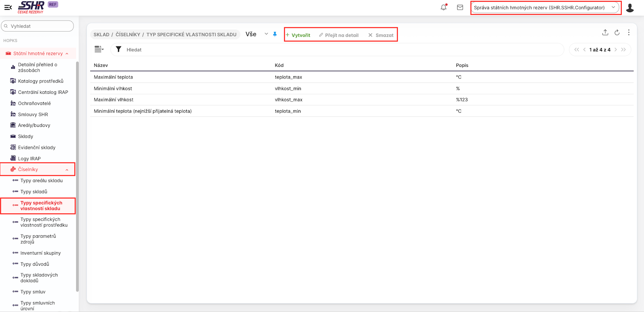Click the Vytvořit button

coord(298,35)
